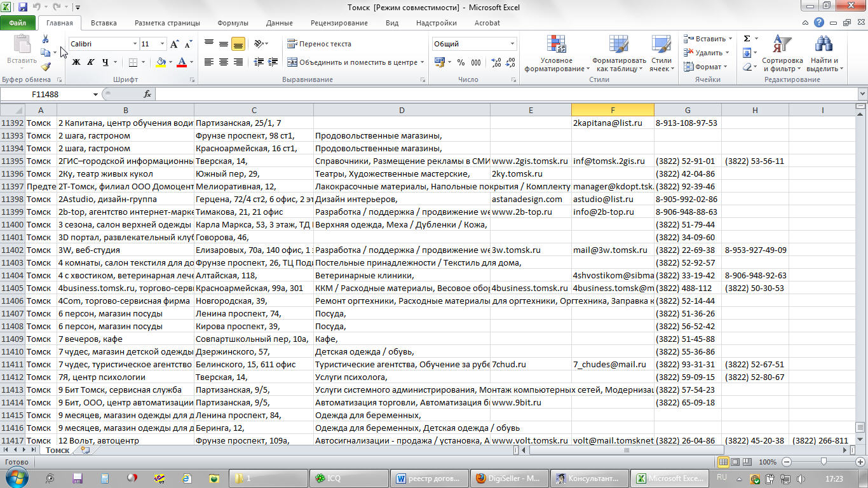Open the Удалить cells dropdown
This screenshot has width=868, height=488.
(x=707, y=53)
